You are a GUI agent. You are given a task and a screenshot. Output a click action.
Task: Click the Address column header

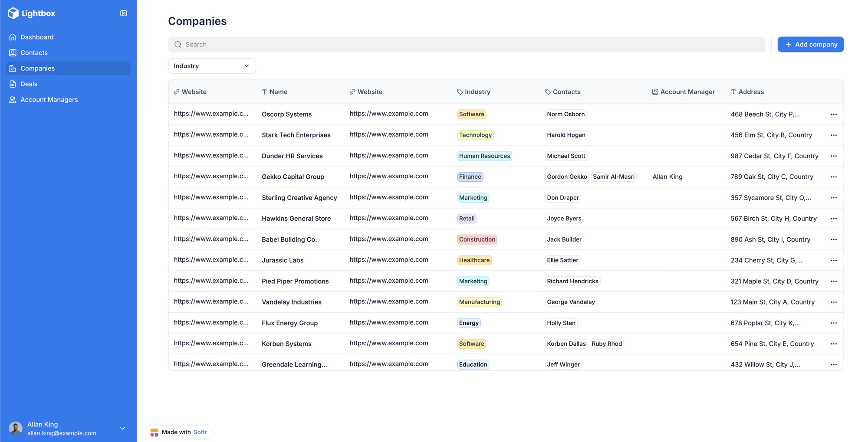pyautogui.click(x=747, y=92)
